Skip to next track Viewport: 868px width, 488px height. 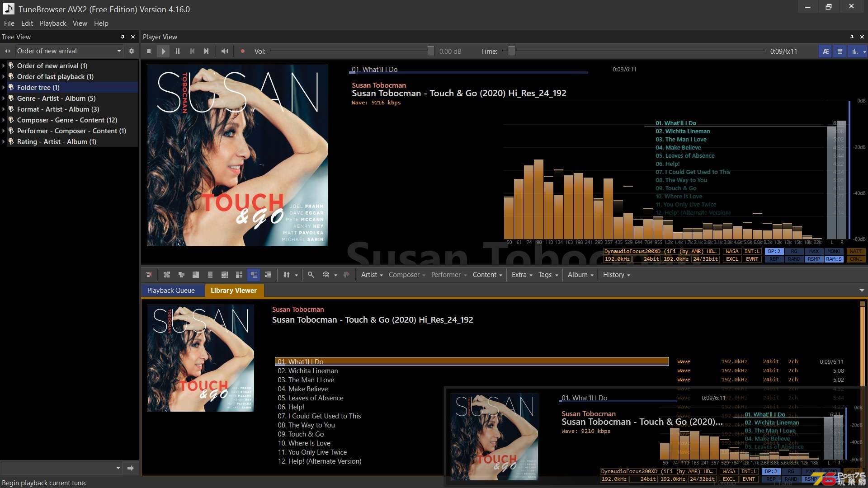[207, 51]
